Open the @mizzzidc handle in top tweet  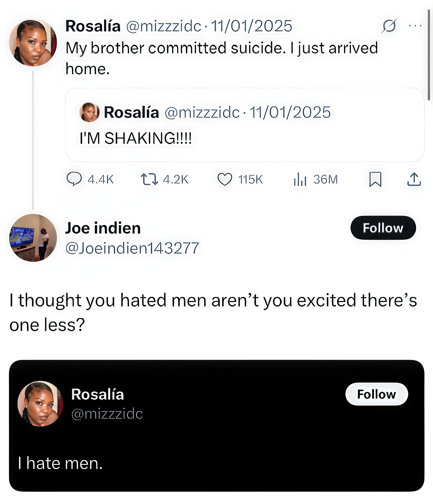[163, 26]
